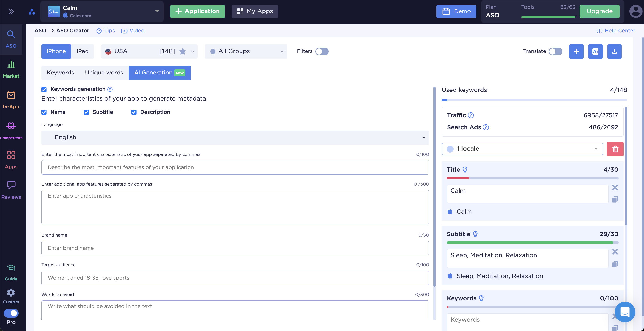This screenshot has height=331, width=644.
Task: Click the blue plus add button
Action: (576, 51)
